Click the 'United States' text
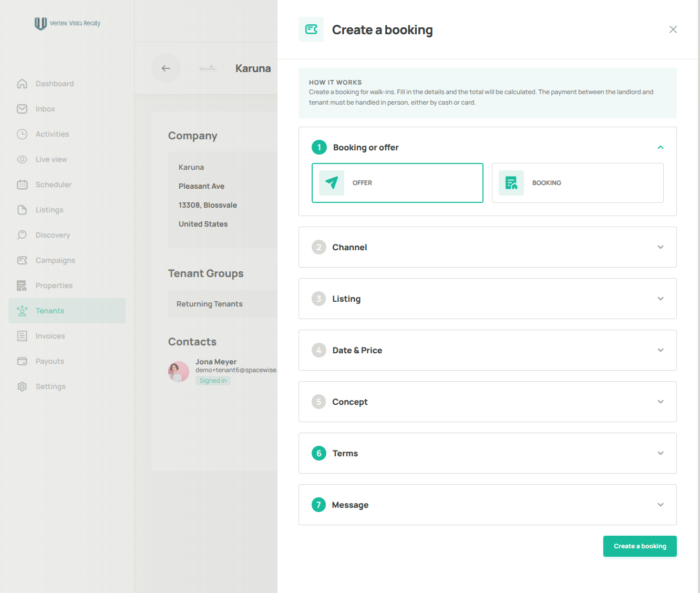700x593 pixels. tap(203, 224)
